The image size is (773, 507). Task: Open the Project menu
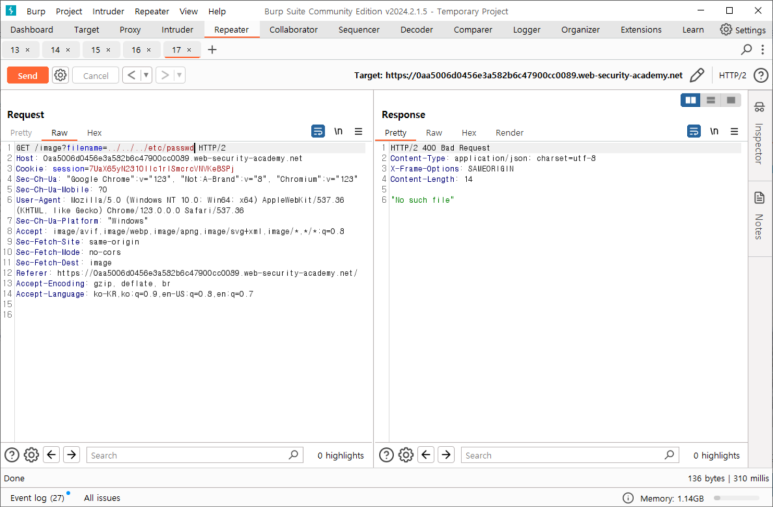tap(69, 11)
